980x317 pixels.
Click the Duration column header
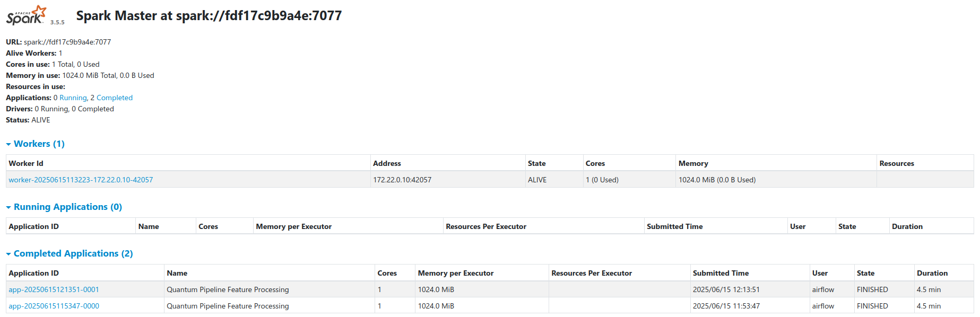click(933, 272)
